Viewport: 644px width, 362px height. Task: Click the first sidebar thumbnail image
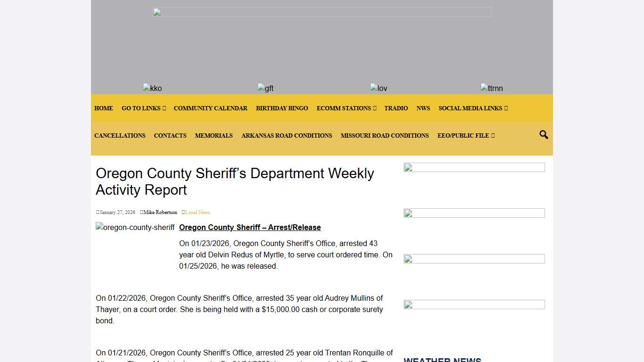[x=474, y=167]
